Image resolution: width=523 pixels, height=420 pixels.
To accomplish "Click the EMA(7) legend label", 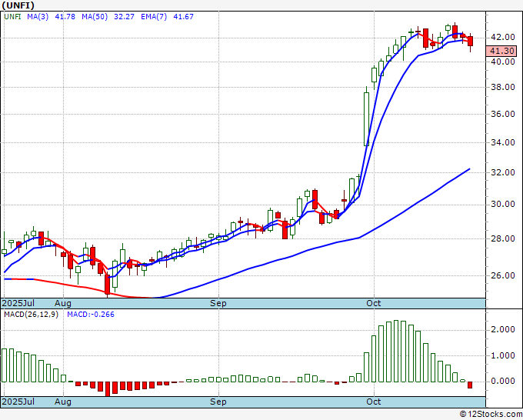I will (154, 17).
